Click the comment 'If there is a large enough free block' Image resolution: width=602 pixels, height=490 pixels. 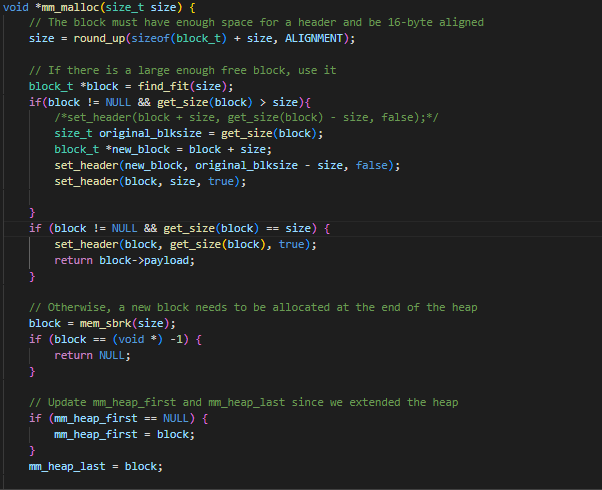[182, 70]
